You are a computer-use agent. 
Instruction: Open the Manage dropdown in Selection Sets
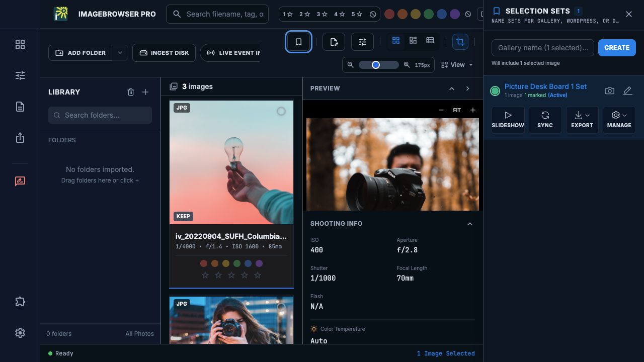click(x=619, y=120)
